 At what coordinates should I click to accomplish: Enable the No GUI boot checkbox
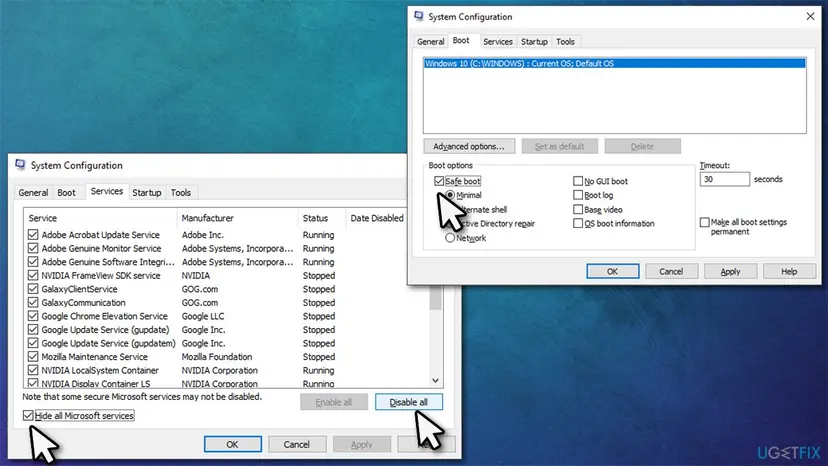tap(578, 181)
